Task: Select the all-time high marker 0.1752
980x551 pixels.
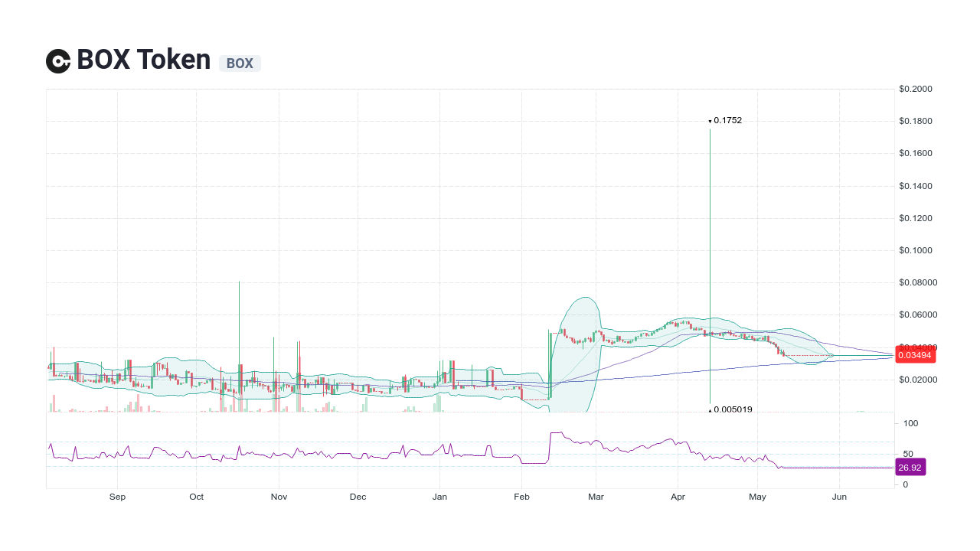Action: [726, 120]
